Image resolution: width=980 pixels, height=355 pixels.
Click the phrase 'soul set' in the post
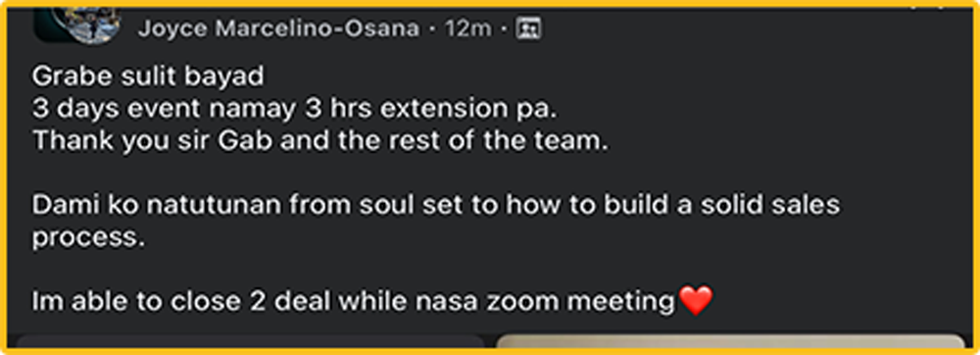(410, 206)
